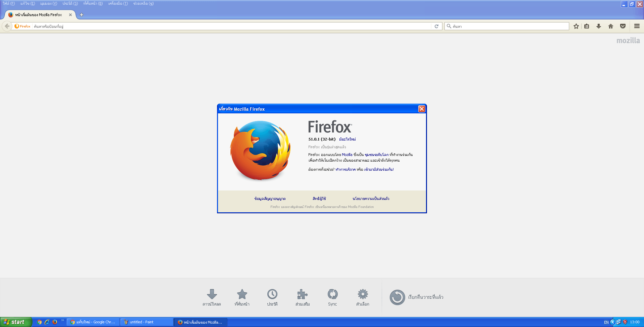
Task: Click the Restore Previous Session button
Action: [417, 297]
